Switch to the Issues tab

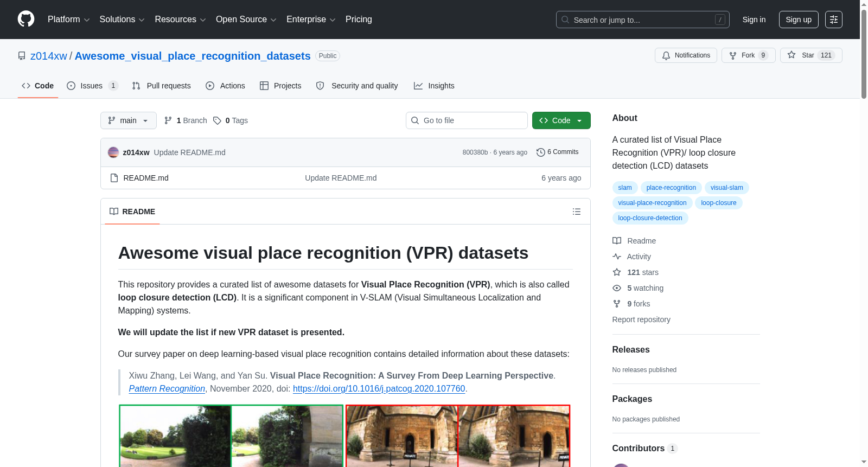92,86
